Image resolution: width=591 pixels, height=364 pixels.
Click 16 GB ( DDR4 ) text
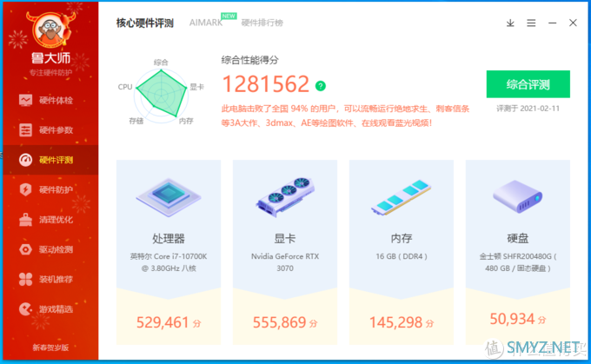click(x=402, y=256)
